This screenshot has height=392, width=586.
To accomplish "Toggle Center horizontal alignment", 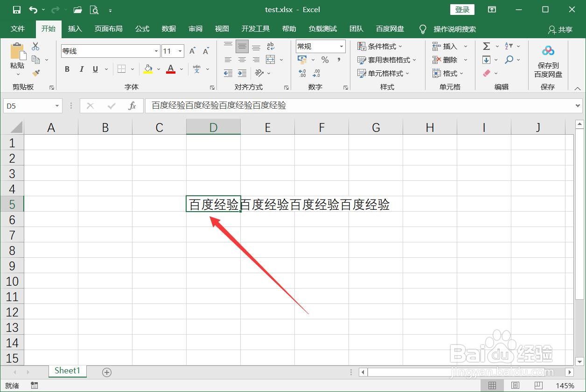I will (242, 60).
